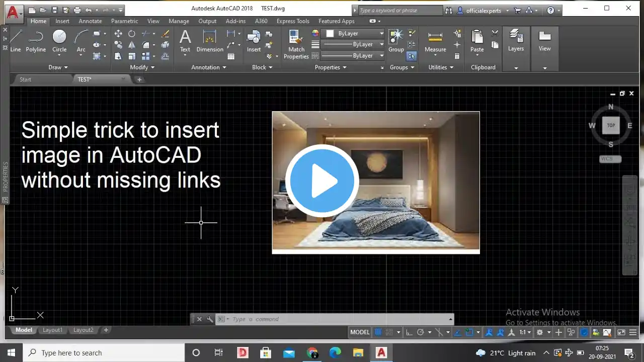Toggle the grid display in status bar
This screenshot has width=644, height=362.
click(378, 332)
